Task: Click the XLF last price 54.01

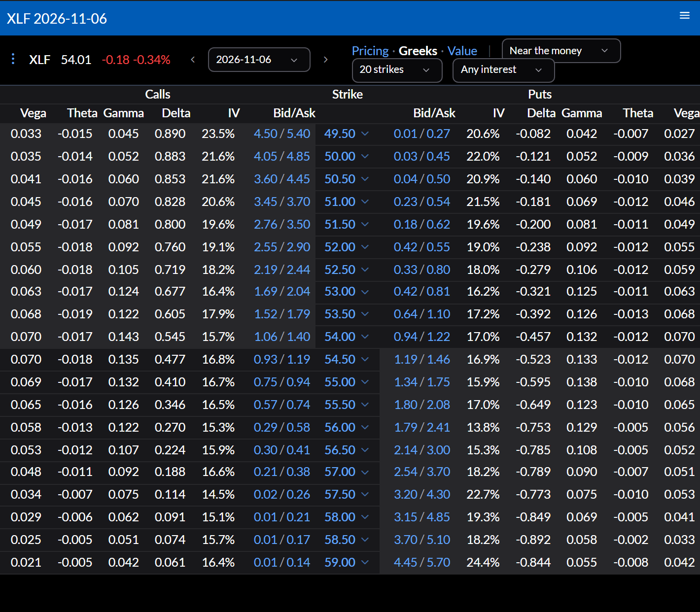Action: (x=76, y=60)
